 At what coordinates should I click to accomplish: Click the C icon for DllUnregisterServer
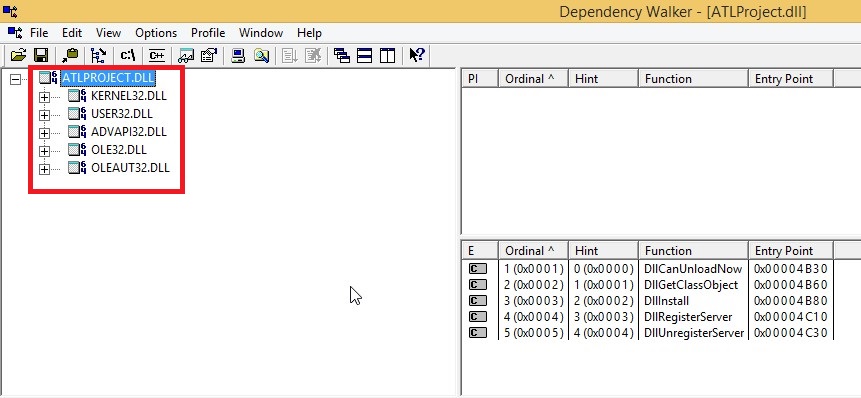[478, 333]
